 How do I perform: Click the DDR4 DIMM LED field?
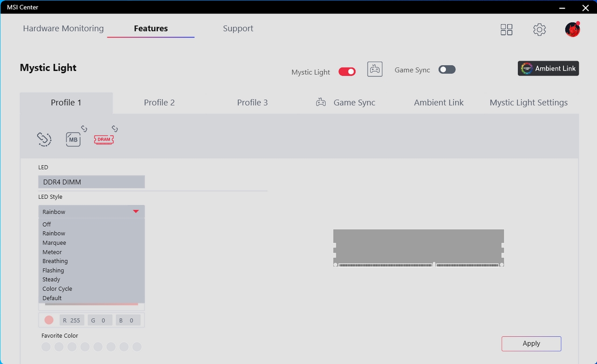tap(91, 182)
